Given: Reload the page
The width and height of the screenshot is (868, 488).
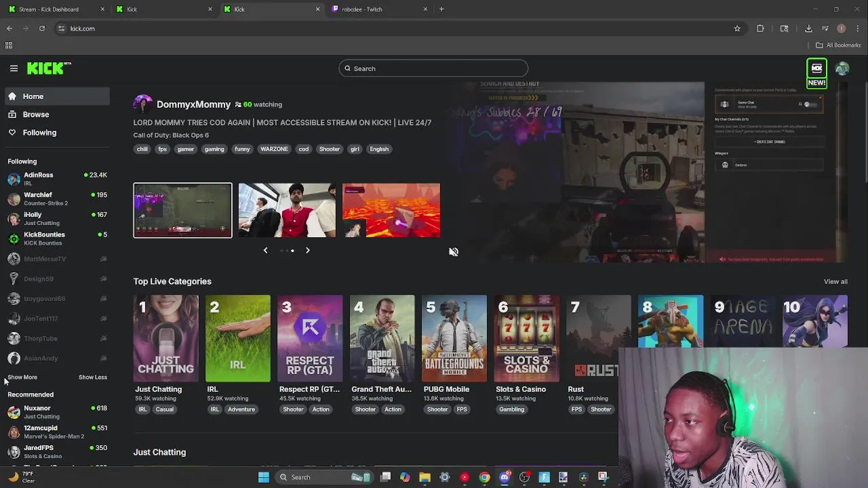Looking at the screenshot, I should coord(42,28).
